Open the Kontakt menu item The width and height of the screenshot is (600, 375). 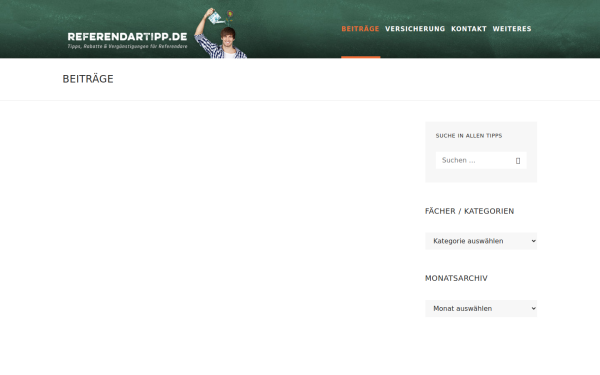tap(469, 29)
